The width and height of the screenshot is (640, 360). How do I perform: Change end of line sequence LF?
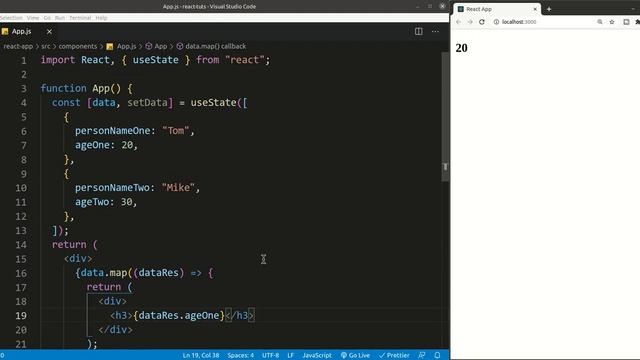click(x=291, y=356)
